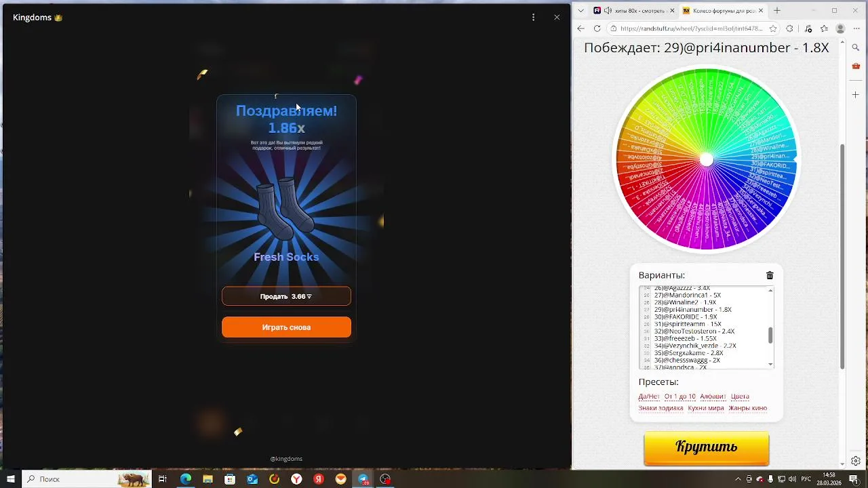868x488 pixels.
Task: Click the browser page vertical scrollbar
Action: (x=843, y=257)
